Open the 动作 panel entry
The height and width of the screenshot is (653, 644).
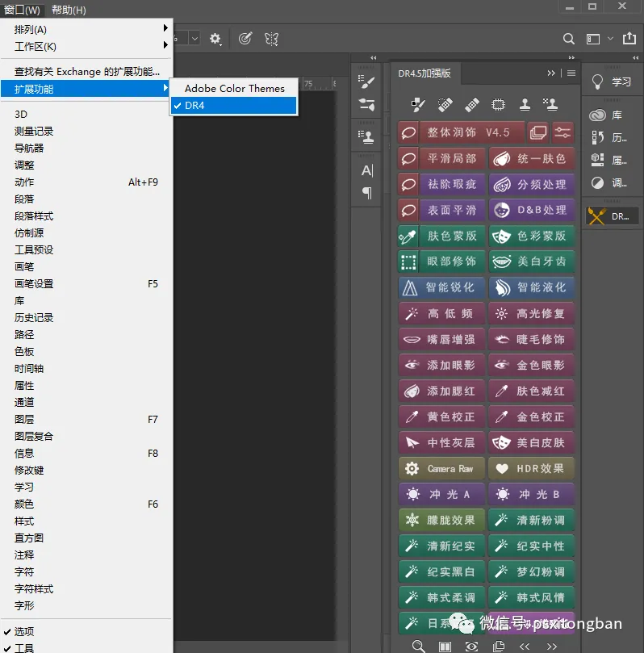click(86, 182)
